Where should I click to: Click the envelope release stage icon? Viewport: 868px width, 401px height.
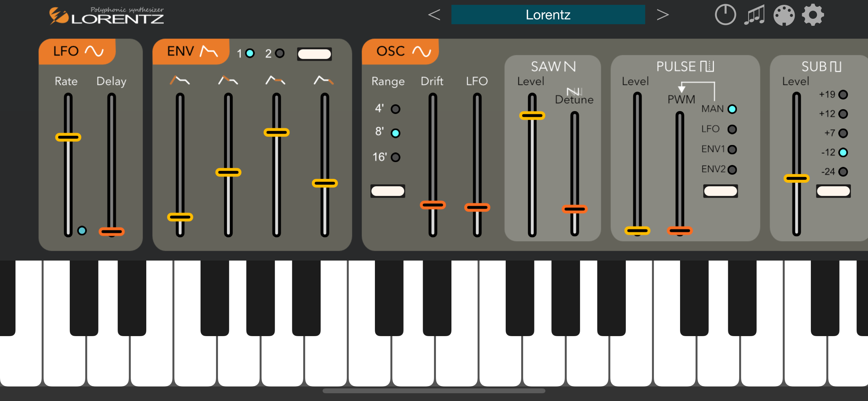324,80
